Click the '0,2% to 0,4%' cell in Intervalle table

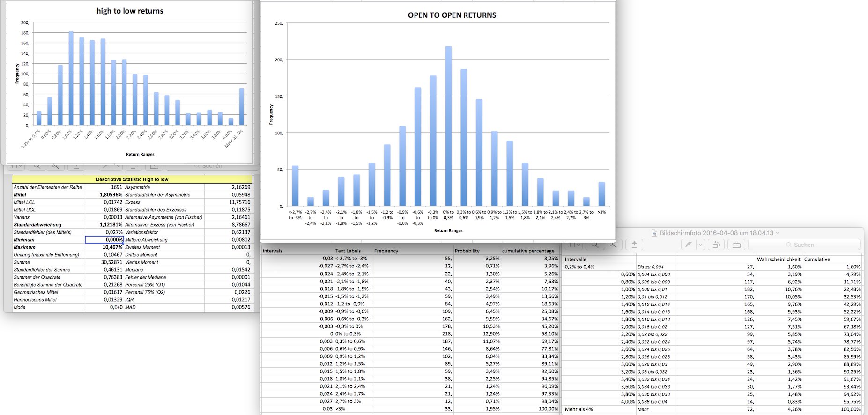point(579,267)
